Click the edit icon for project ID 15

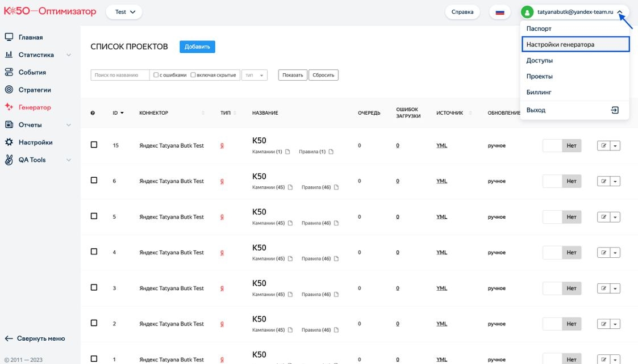603,146
